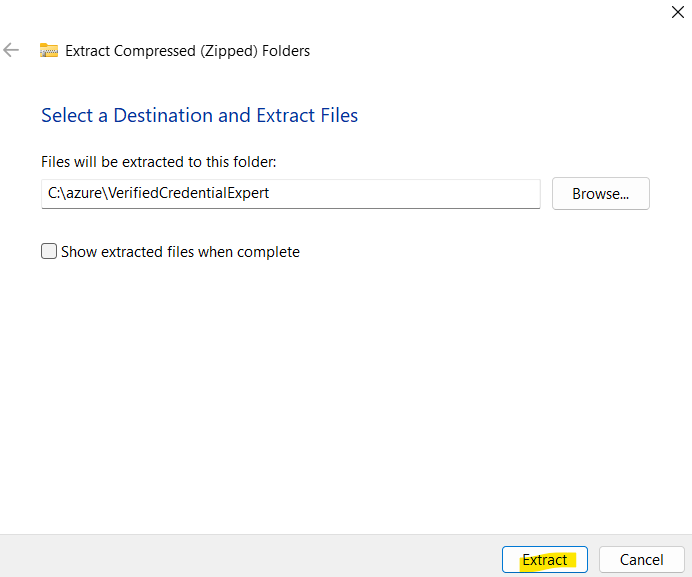The height and width of the screenshot is (577, 692).
Task: Start extraction with the Extract button
Action: [x=545, y=559]
